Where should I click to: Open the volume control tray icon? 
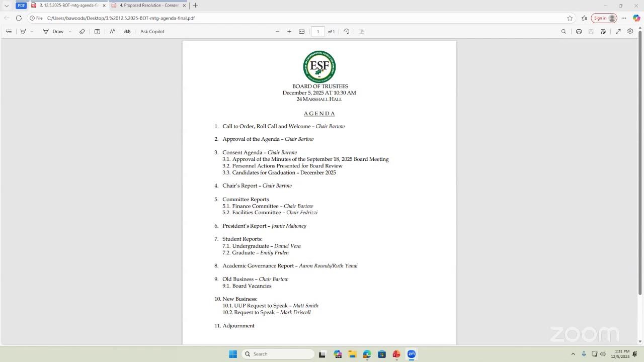(x=603, y=354)
